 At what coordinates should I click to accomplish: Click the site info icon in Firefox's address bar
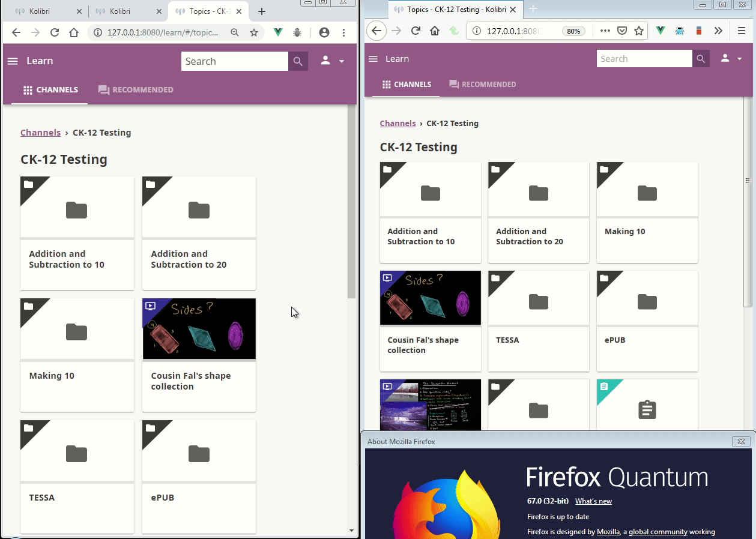pyautogui.click(x=476, y=31)
